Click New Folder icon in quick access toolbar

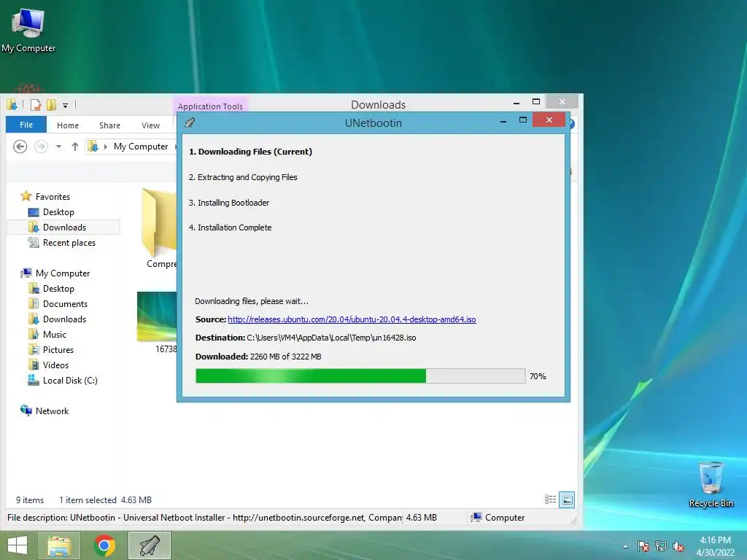[51, 105]
